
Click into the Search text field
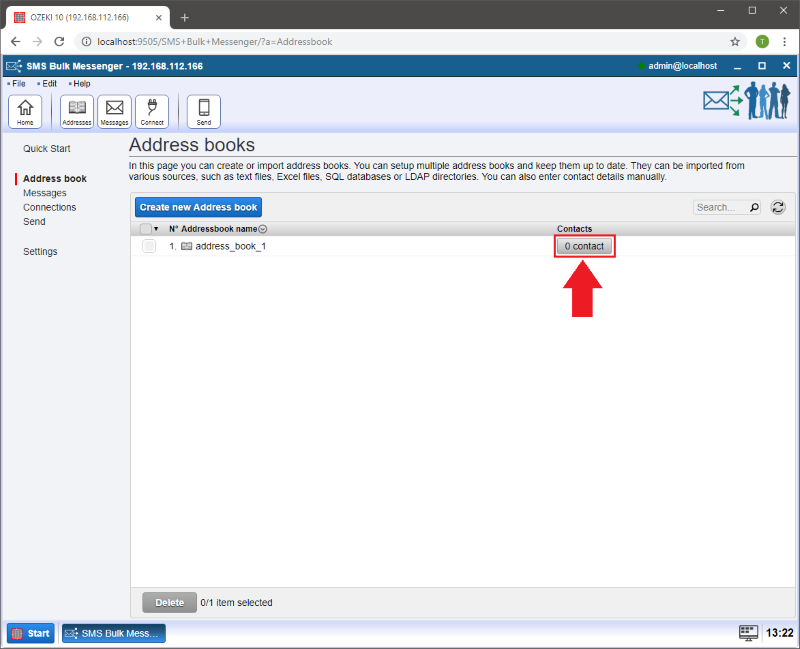[719, 207]
